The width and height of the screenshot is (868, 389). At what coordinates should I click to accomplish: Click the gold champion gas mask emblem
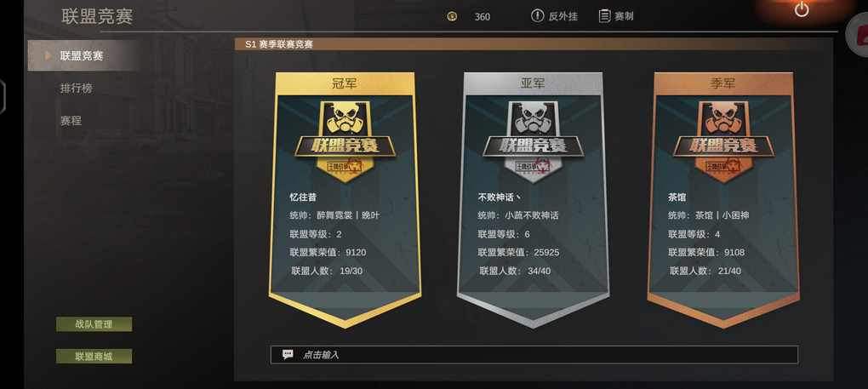[345, 117]
